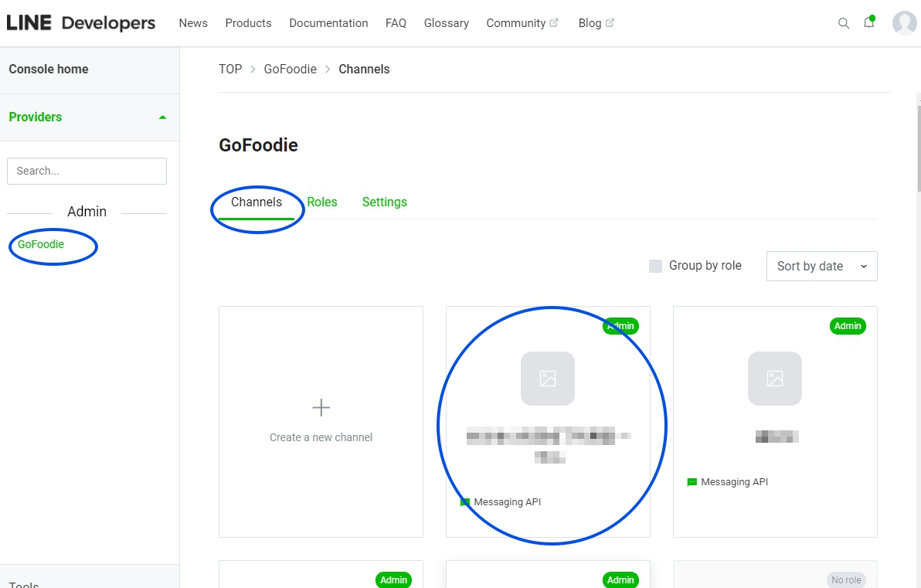The height and width of the screenshot is (588, 921).
Task: Click the Messaging API label on the first channel card
Action: point(508,502)
